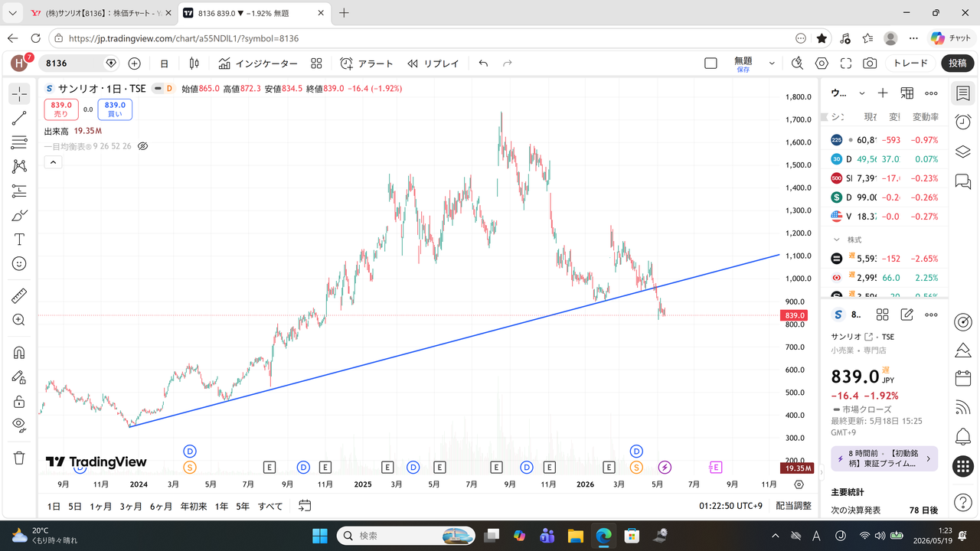Open the Windows Start menu
The height and width of the screenshot is (551, 980).
point(320,535)
